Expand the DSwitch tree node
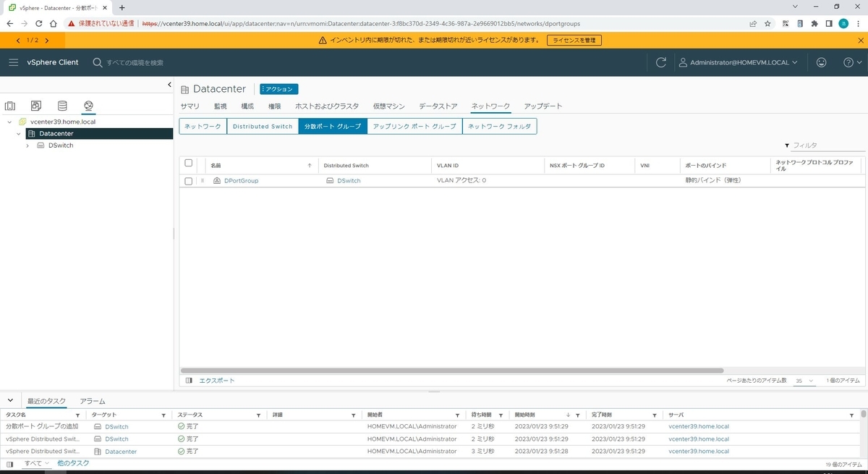This screenshot has width=868, height=474. tap(27, 145)
